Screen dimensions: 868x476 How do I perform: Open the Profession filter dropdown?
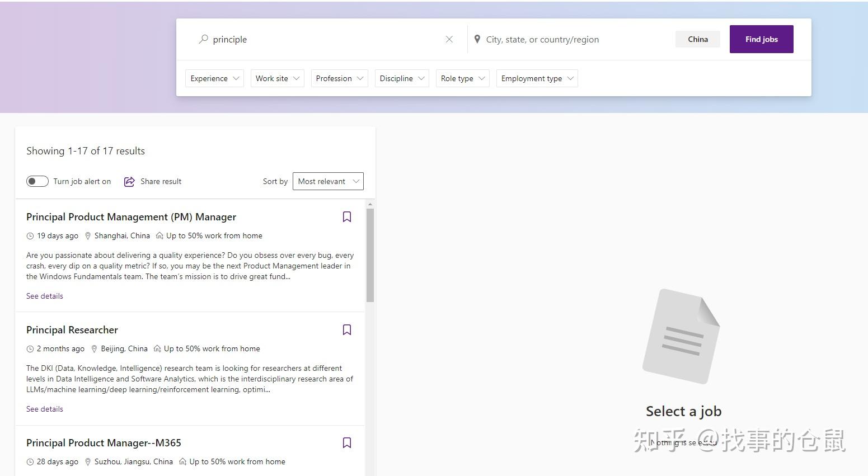(339, 78)
